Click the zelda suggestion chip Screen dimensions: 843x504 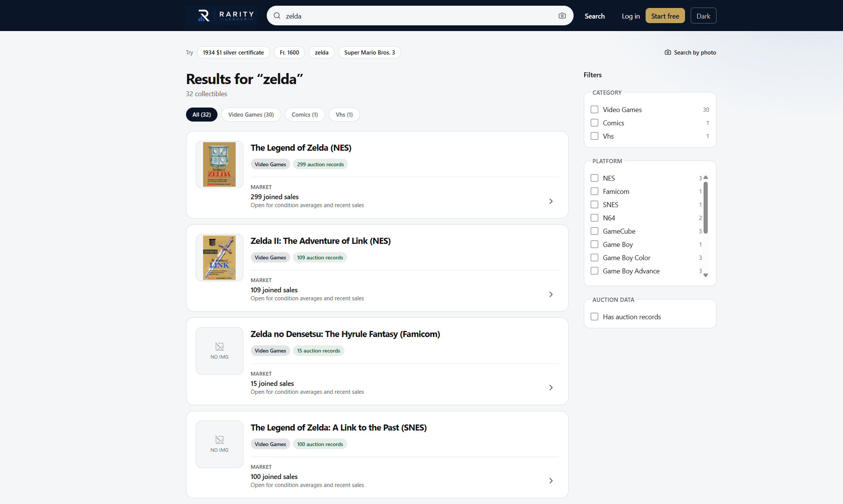pos(322,52)
